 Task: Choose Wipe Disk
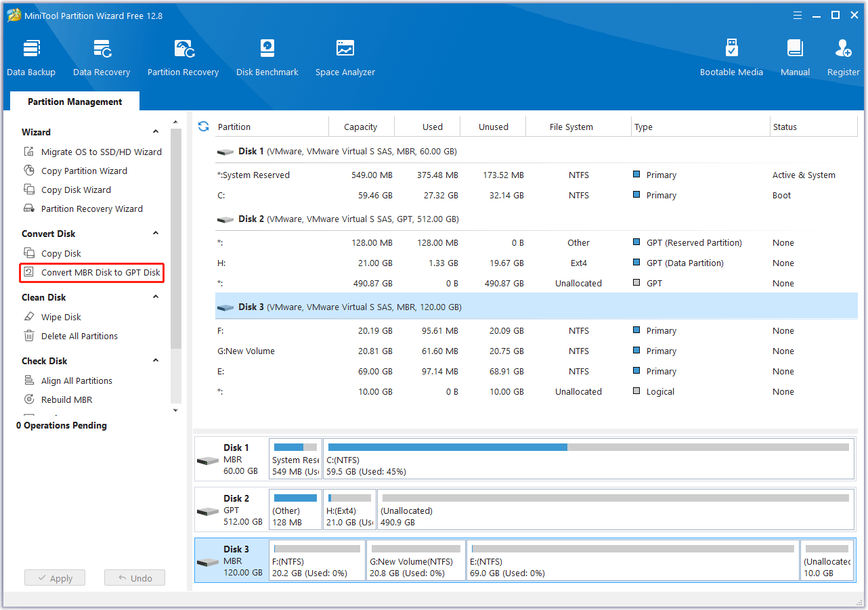tap(61, 317)
